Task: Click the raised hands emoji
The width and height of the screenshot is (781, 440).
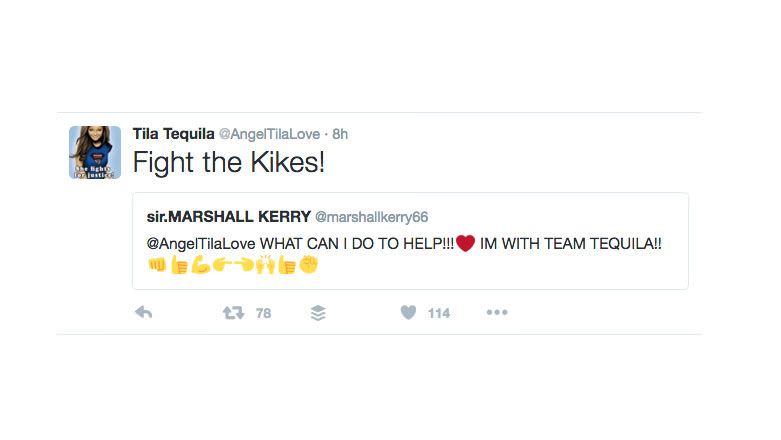Action: (x=265, y=266)
